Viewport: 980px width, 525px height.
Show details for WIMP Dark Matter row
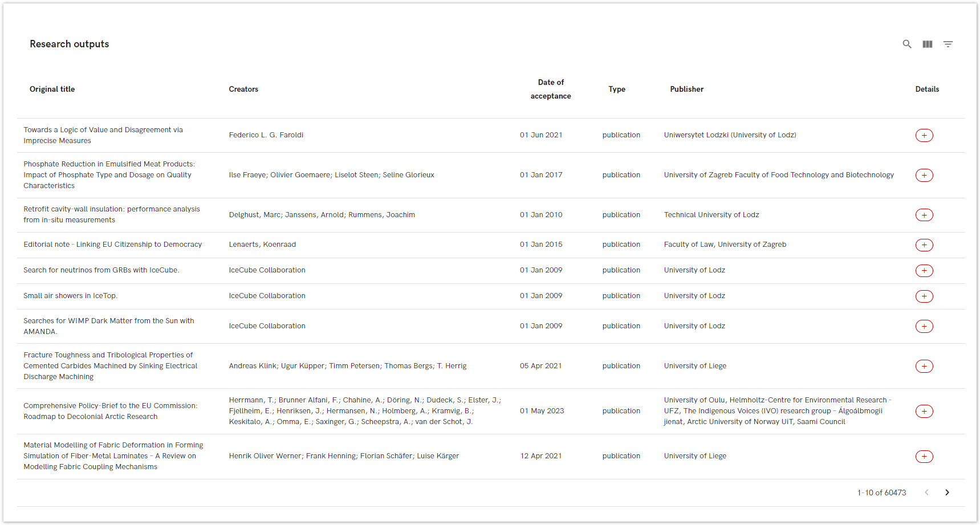click(924, 326)
